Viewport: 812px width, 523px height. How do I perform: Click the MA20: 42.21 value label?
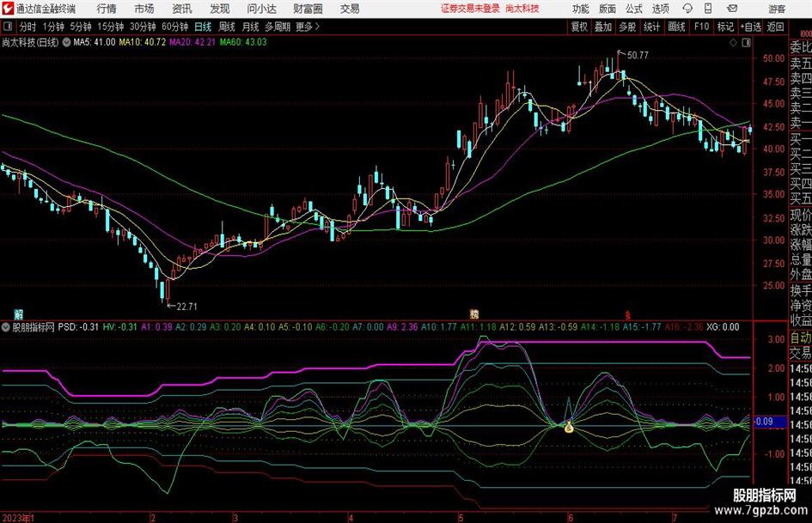pyautogui.click(x=192, y=42)
